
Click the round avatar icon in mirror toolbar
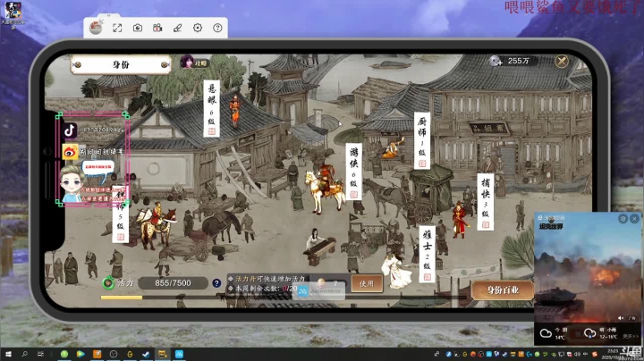tap(96, 28)
